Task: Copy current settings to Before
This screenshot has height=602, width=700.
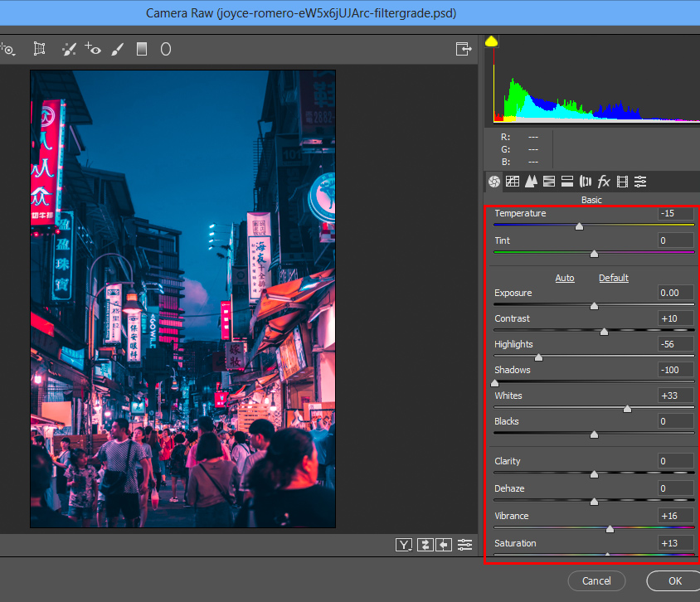Action: click(x=445, y=545)
